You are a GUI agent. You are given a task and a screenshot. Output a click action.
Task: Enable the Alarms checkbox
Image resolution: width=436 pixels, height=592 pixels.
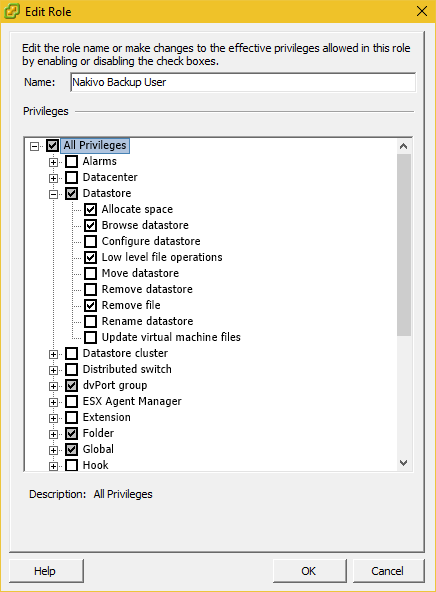coord(71,161)
